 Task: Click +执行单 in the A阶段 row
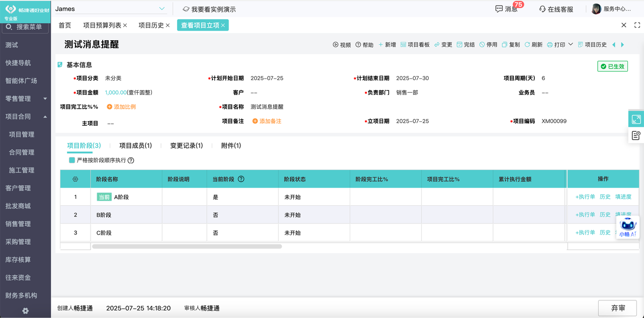585,197
